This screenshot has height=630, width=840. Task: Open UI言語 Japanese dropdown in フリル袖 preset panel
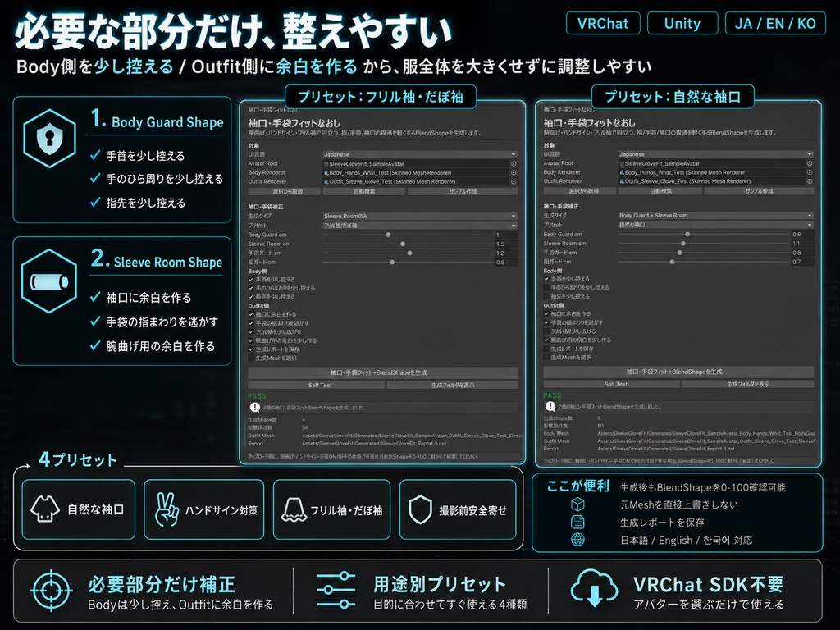point(420,154)
